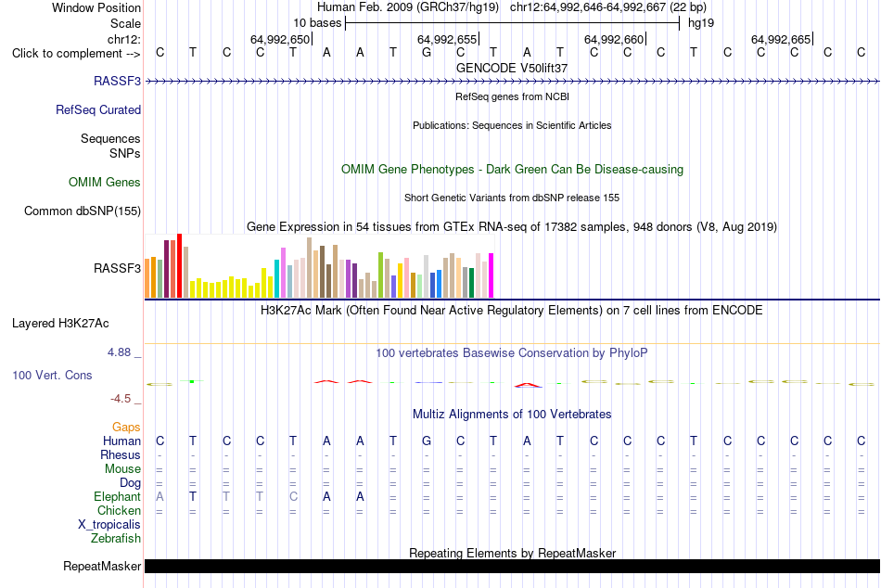Screen dimensions: 881x588
Task: Click the dark green bar in GTEx chart
Action: [471, 283]
